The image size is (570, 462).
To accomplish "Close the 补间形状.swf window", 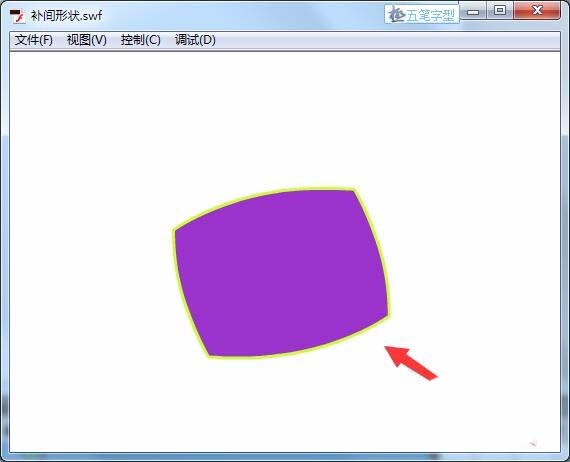I will [537, 11].
